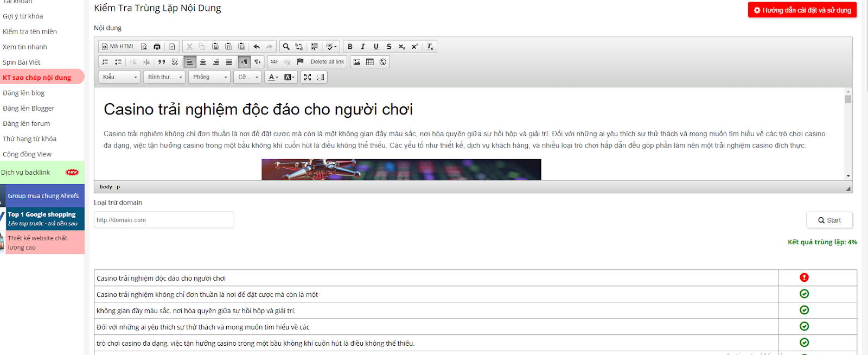868x355 pixels.
Task: Click the Insert Link chain icon
Action: click(274, 62)
